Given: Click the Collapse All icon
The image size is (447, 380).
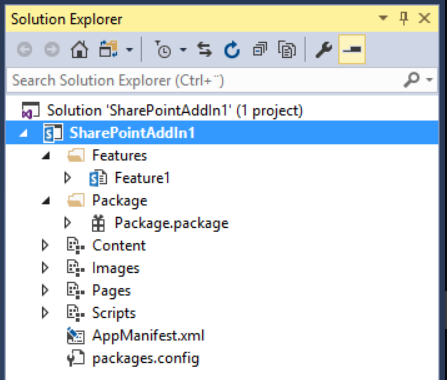Looking at the screenshot, I should [x=260, y=50].
